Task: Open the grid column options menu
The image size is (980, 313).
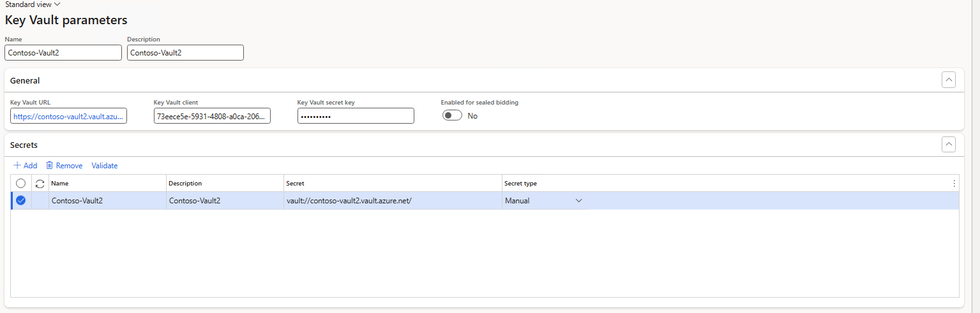Action: coord(954,184)
